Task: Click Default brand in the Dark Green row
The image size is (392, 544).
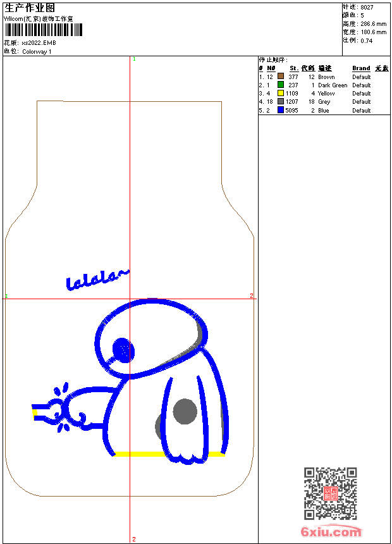Action: click(x=362, y=85)
